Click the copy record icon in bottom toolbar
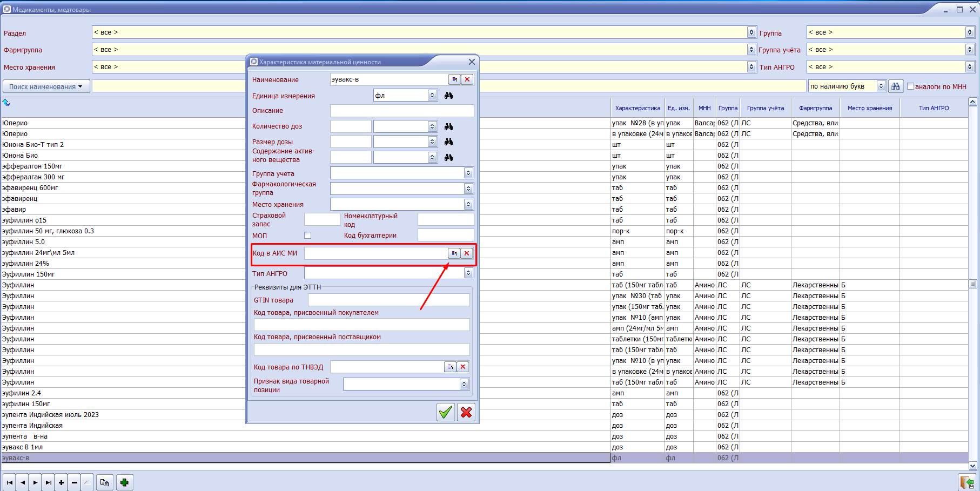This screenshot has width=980, height=491. point(104,482)
